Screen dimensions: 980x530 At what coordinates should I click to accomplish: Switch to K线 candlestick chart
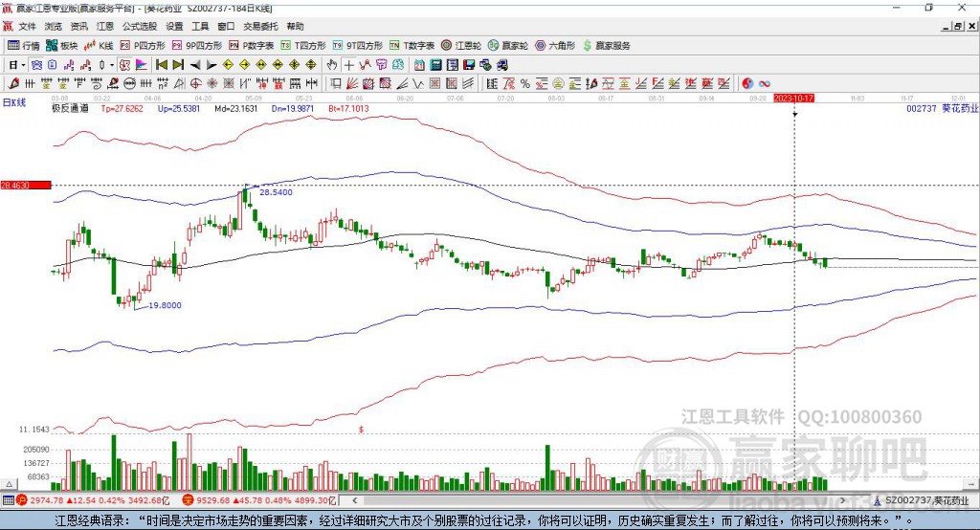[99, 46]
